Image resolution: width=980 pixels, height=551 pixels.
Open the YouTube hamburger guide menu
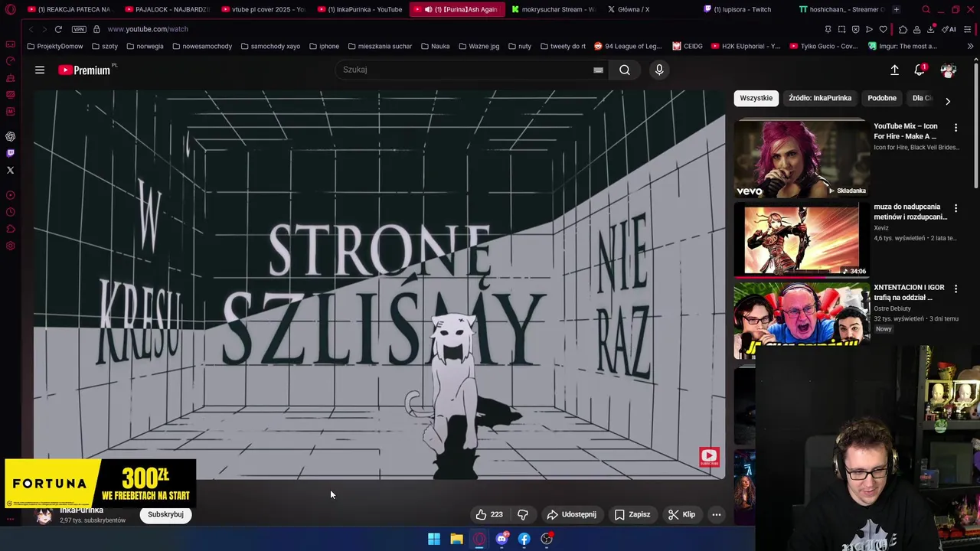click(40, 70)
